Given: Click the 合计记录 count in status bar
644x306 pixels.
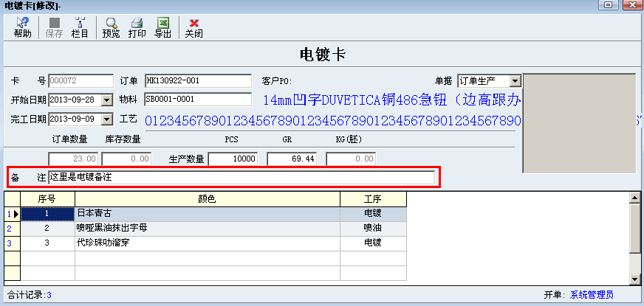Looking at the screenshot, I should (30, 295).
